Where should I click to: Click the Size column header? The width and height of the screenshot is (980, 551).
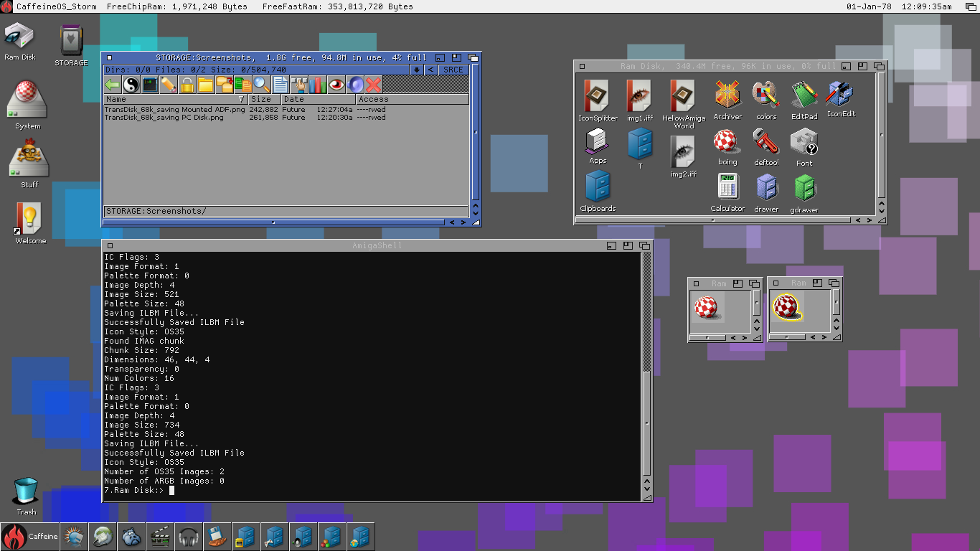tap(263, 99)
